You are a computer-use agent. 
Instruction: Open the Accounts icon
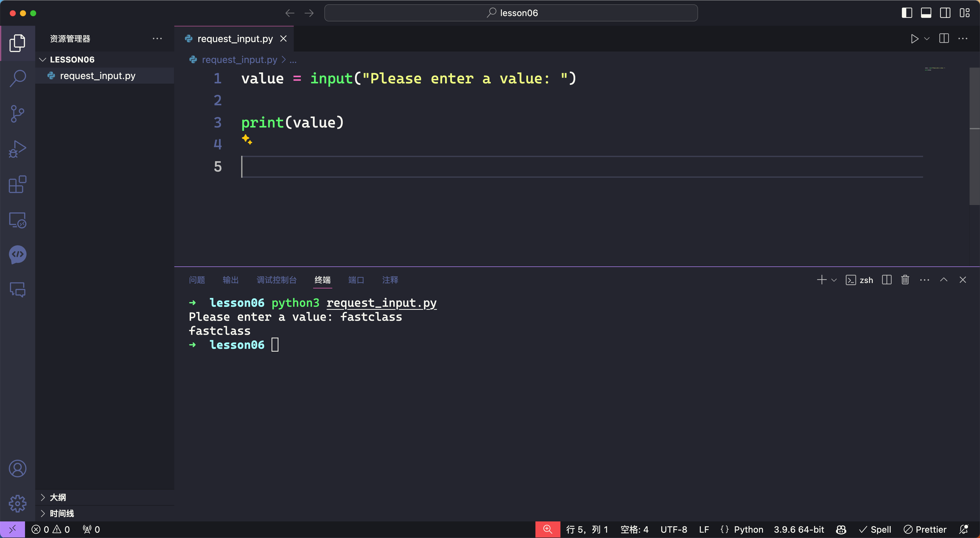[18, 468]
